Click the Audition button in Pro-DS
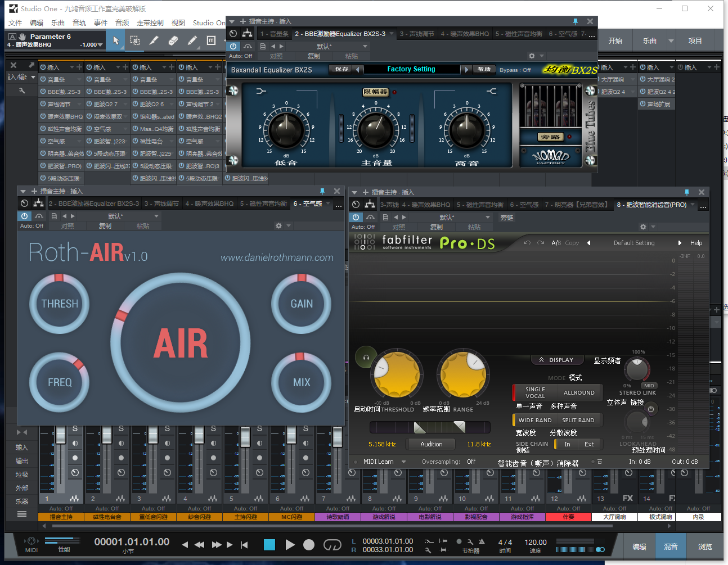Image resolution: width=728 pixels, height=565 pixels. click(x=431, y=444)
